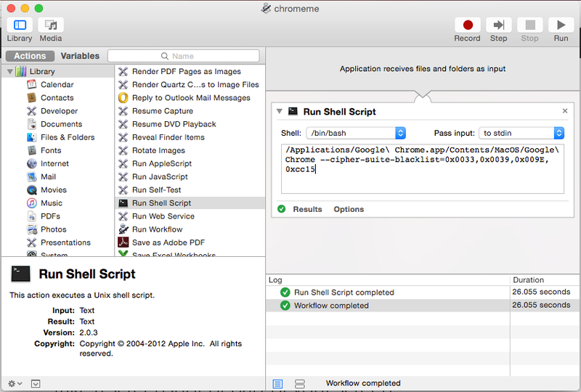Viewport: 581px width, 392px height.
Task: Select PDFs category in library
Action: (x=50, y=216)
